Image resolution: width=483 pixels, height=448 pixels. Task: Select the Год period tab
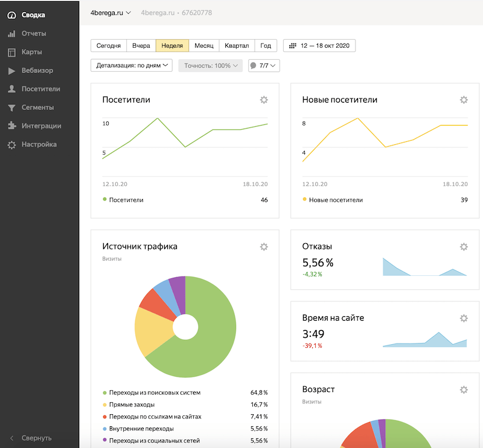point(266,46)
